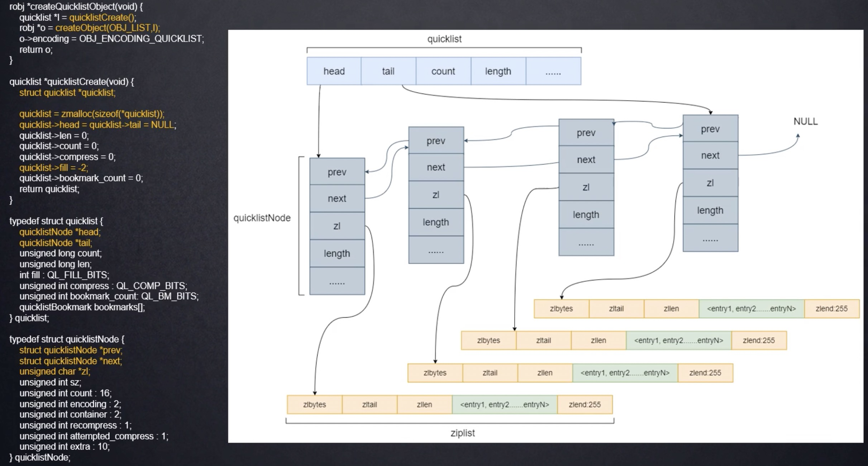Image resolution: width=868 pixels, height=466 pixels.
Task: Click the tail cell in the quicklist box
Action: (388, 71)
